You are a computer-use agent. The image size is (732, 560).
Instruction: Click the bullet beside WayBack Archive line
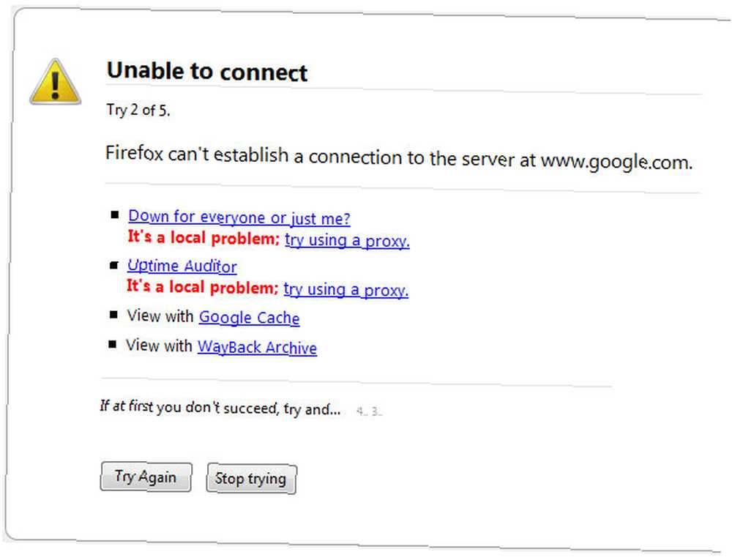point(113,344)
